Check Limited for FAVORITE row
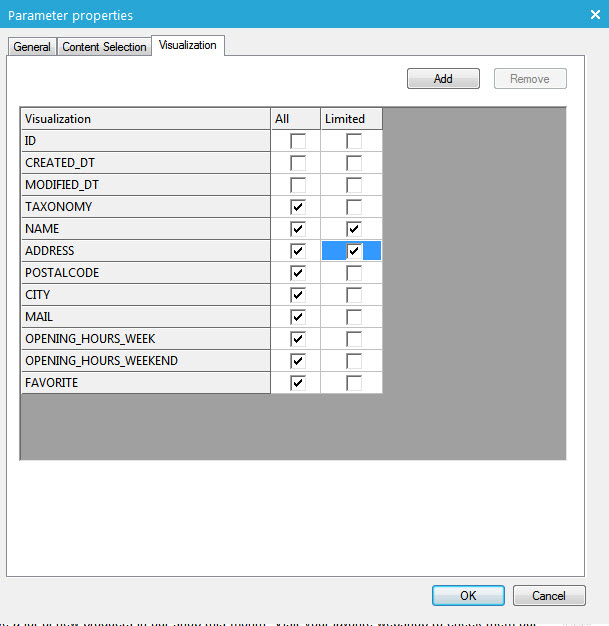The image size is (609, 626). click(x=353, y=383)
